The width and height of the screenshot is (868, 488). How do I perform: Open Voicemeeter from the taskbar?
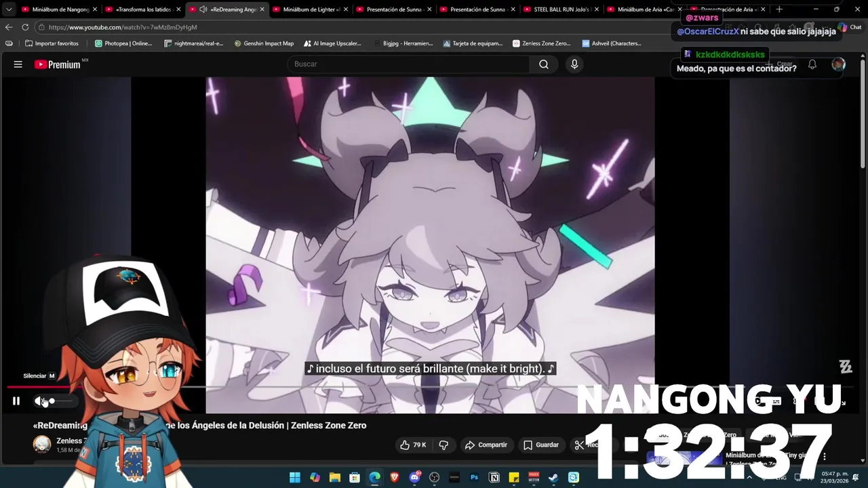(x=534, y=478)
